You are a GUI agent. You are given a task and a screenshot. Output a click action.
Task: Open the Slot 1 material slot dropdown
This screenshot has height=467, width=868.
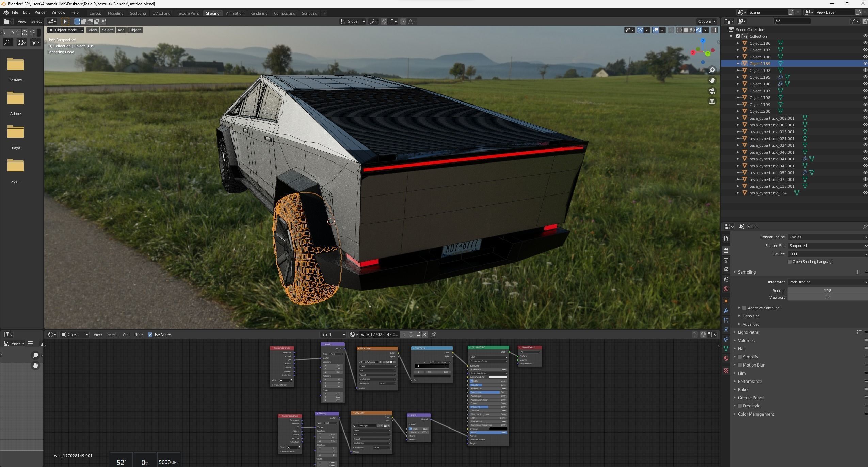pos(333,334)
